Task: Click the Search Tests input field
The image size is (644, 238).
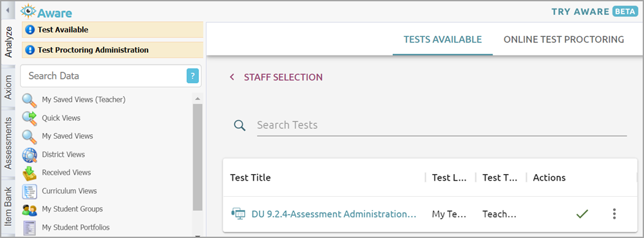Action: (442, 125)
